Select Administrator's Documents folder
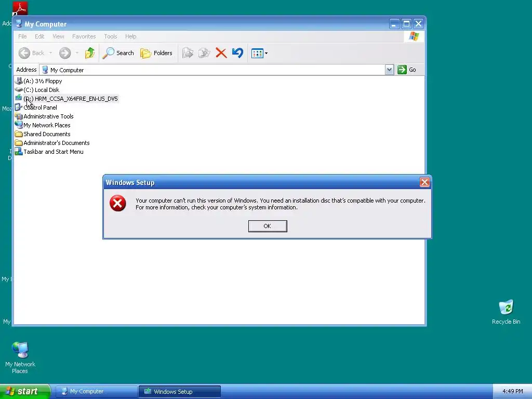532x399 pixels. (x=52, y=143)
